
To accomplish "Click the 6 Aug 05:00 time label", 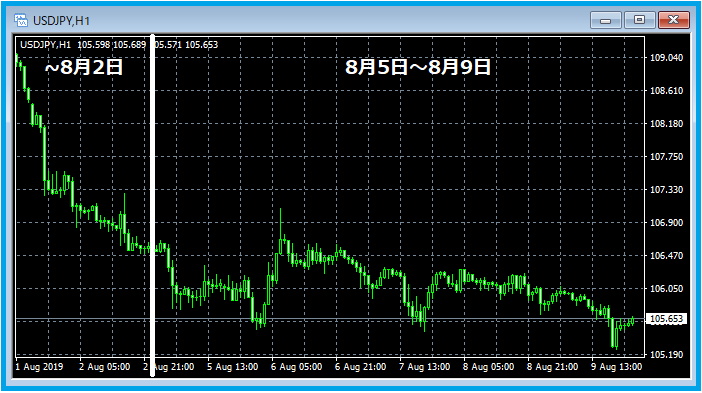I will tap(296, 367).
